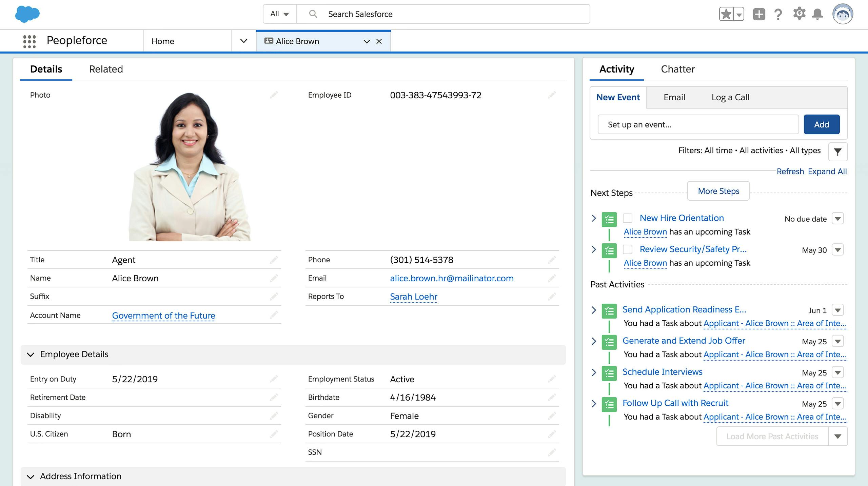Open the Email composer tab
This screenshot has width=868, height=486.
tap(674, 97)
